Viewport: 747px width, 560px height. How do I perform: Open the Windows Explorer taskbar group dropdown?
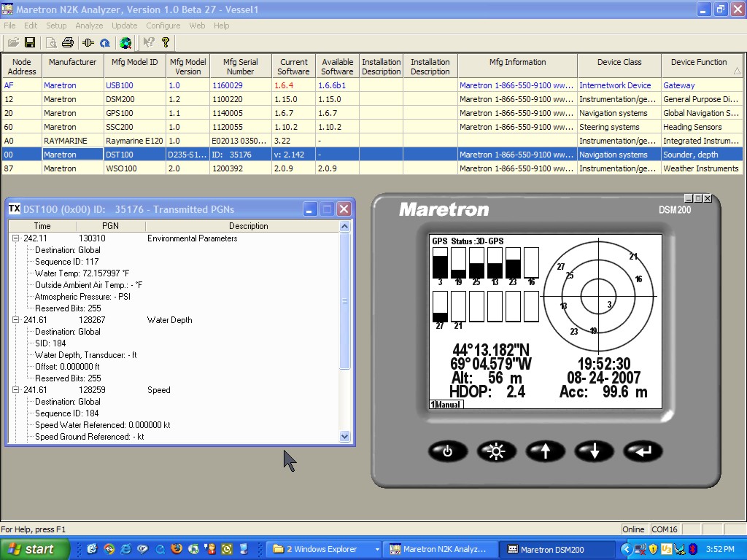(x=377, y=550)
